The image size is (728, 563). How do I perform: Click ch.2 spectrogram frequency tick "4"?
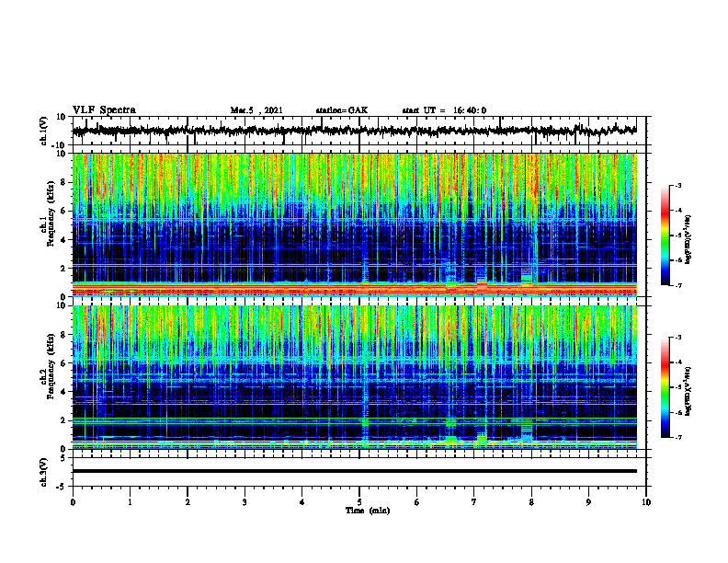pos(63,392)
